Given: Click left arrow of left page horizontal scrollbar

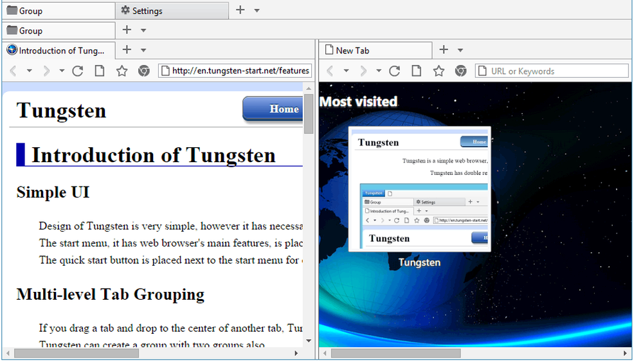Looking at the screenshot, I should click(x=7, y=353).
